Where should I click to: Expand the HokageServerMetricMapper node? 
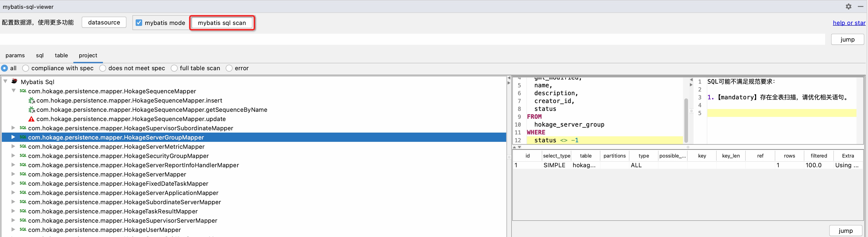[x=13, y=146]
